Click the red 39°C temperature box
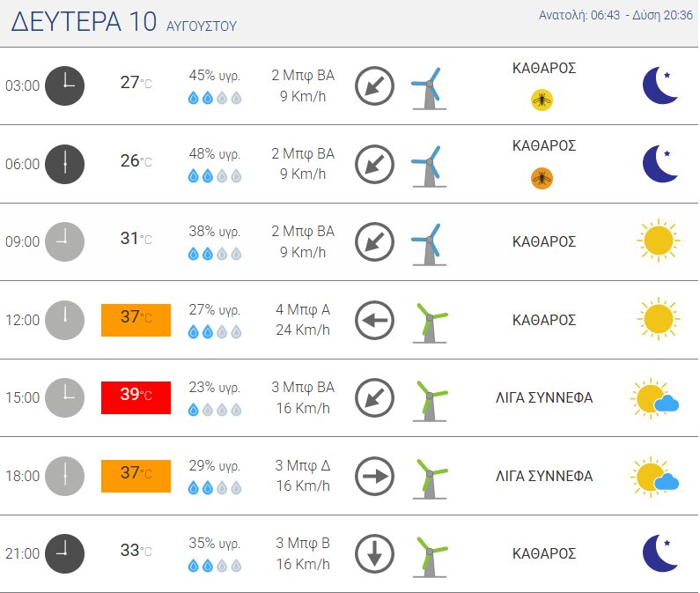 [x=136, y=397]
